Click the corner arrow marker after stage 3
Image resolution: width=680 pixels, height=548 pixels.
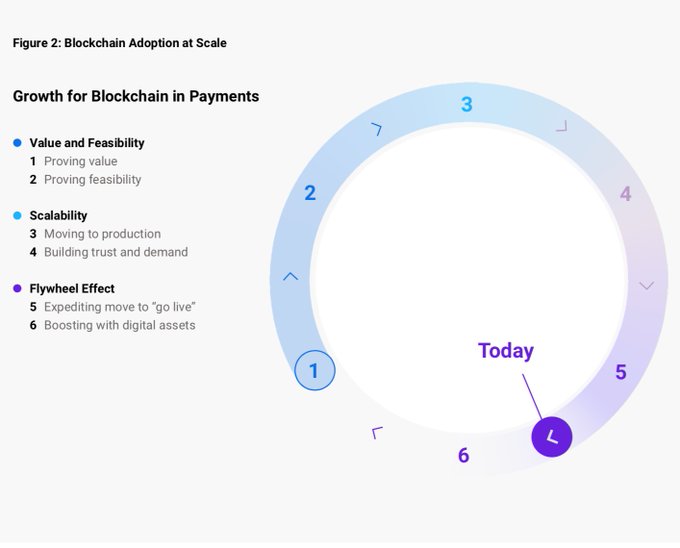561,127
